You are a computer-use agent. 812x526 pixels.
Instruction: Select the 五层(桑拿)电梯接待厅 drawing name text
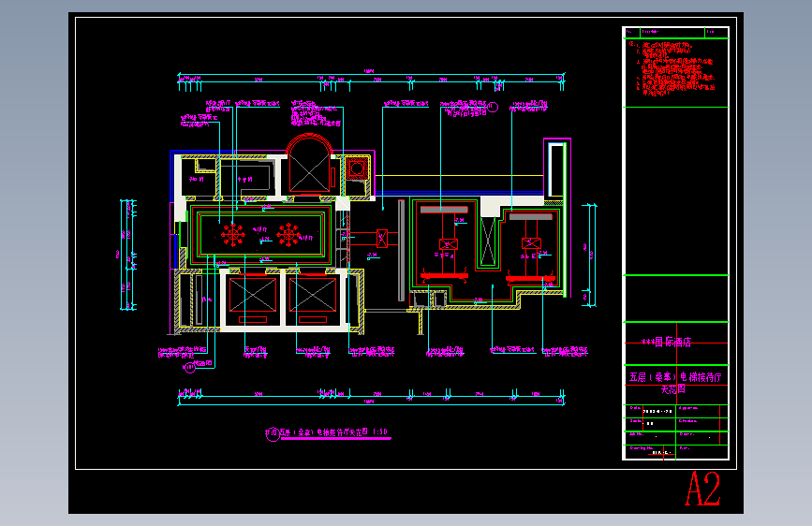pyautogui.click(x=675, y=377)
